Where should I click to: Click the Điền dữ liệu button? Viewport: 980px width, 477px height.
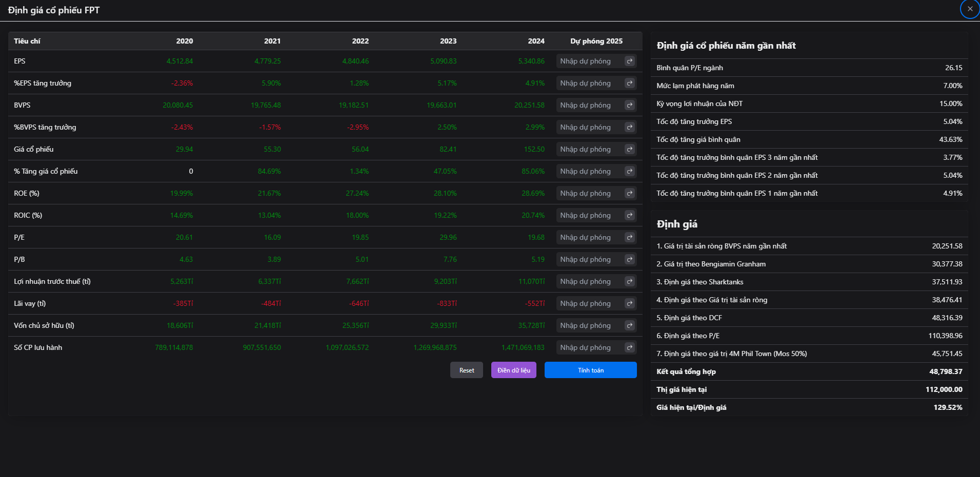tap(514, 370)
